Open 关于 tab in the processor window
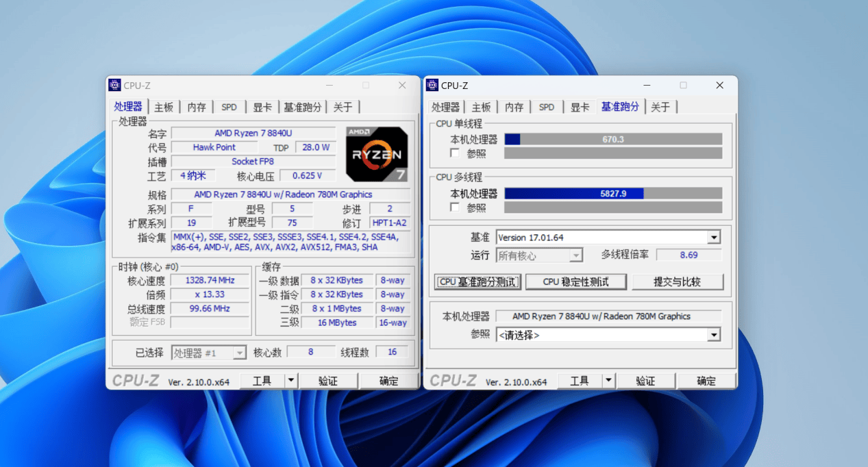 click(x=343, y=107)
